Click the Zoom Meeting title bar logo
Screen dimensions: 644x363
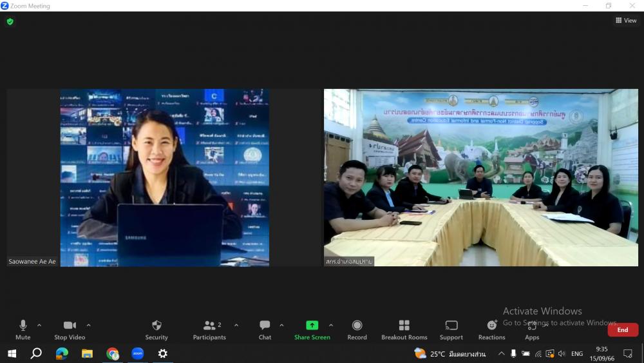point(5,6)
